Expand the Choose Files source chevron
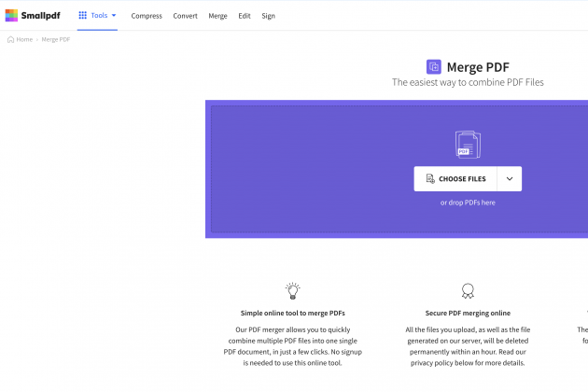588x392 pixels. [x=510, y=179]
